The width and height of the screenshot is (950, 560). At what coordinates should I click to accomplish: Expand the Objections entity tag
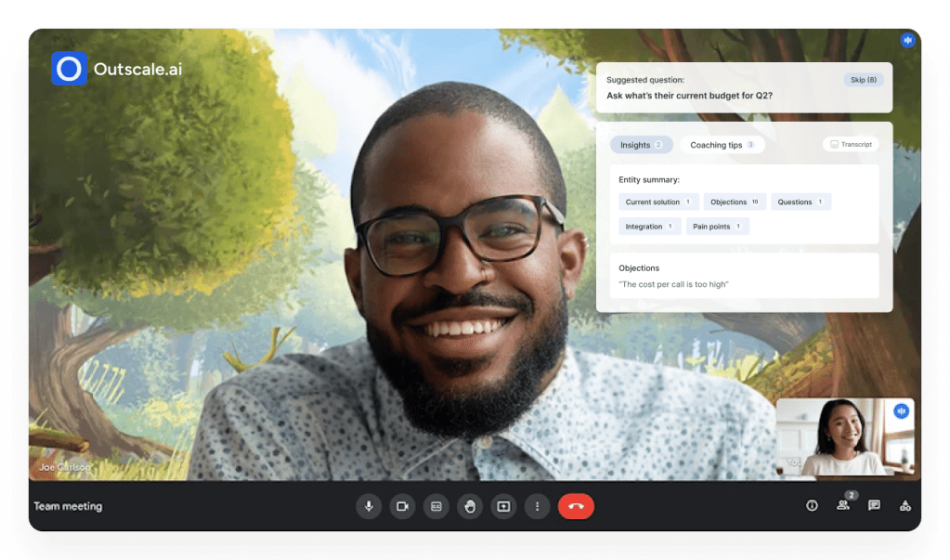(x=735, y=202)
